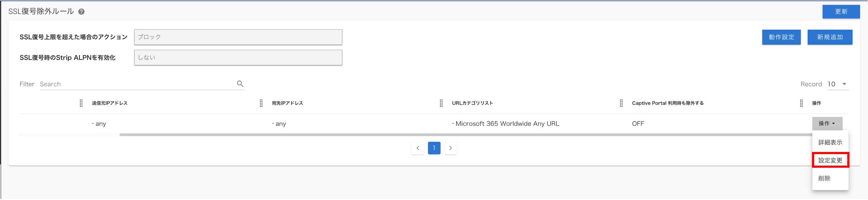Collapse the 操作 dropdown in the row

point(827,124)
